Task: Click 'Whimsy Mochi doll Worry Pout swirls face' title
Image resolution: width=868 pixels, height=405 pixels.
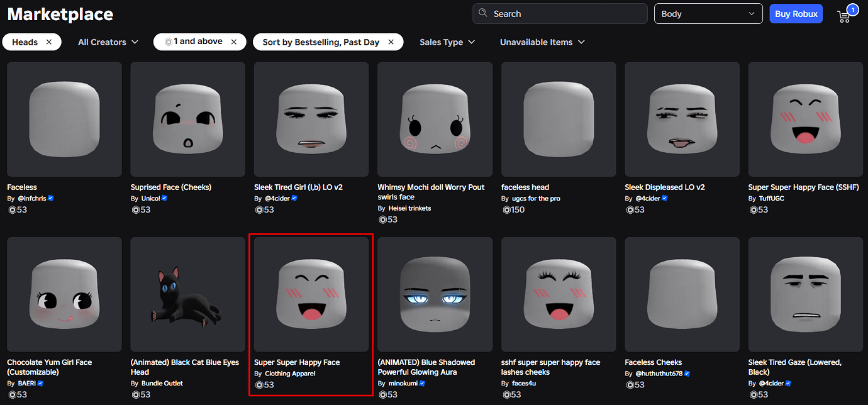Action: coord(431,192)
